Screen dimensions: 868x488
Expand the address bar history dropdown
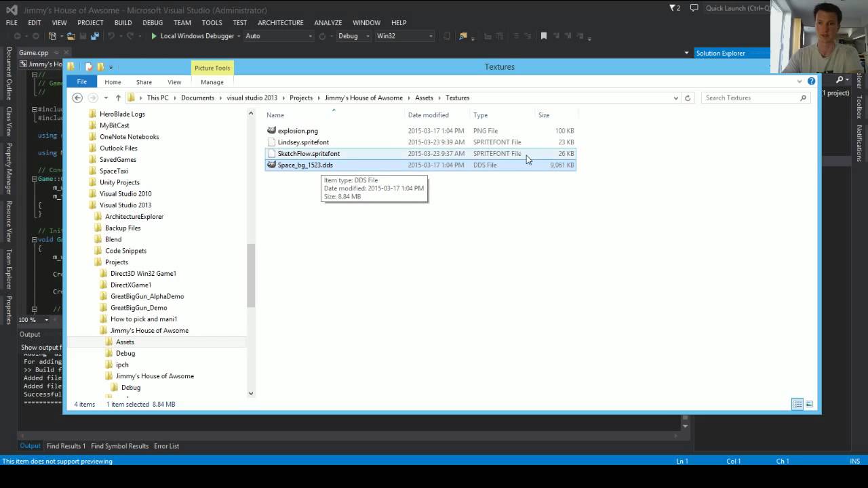point(675,98)
